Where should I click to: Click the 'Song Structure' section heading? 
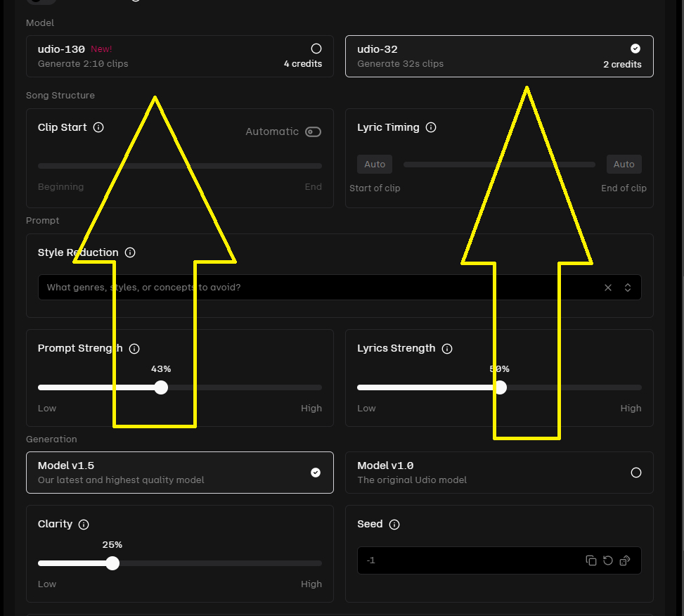[x=60, y=95]
